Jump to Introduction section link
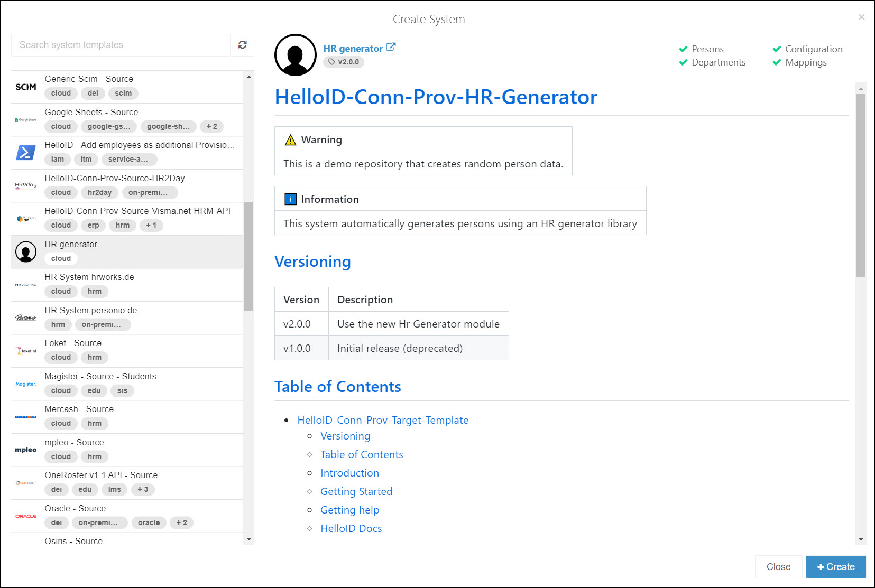Viewport: 875px width, 588px height. 349,473
